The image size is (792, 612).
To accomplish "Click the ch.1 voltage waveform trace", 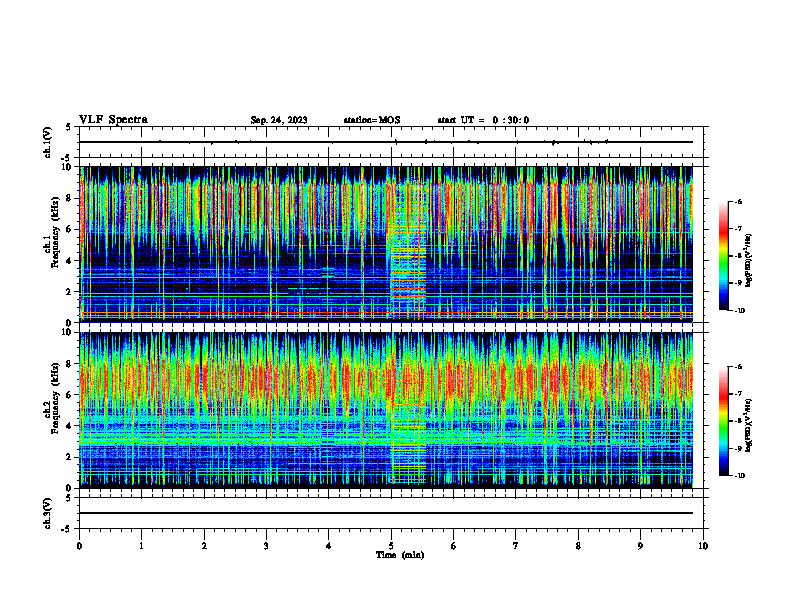I will click(386, 142).
